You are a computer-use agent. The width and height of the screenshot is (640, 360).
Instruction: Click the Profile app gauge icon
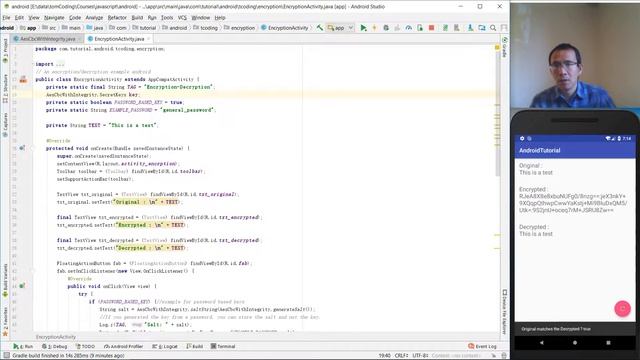pyautogui.click(x=409, y=28)
